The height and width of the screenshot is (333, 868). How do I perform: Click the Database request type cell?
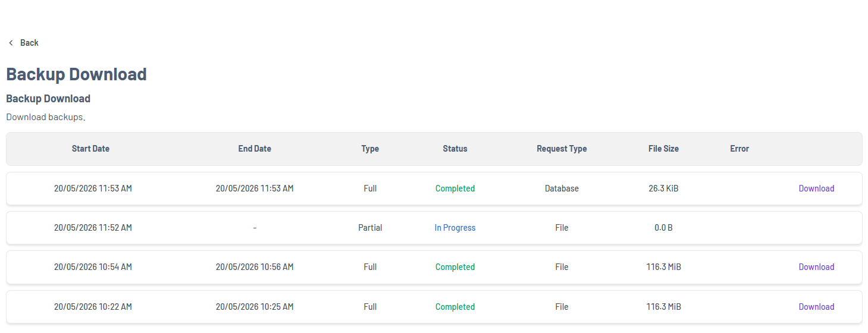pyautogui.click(x=562, y=189)
